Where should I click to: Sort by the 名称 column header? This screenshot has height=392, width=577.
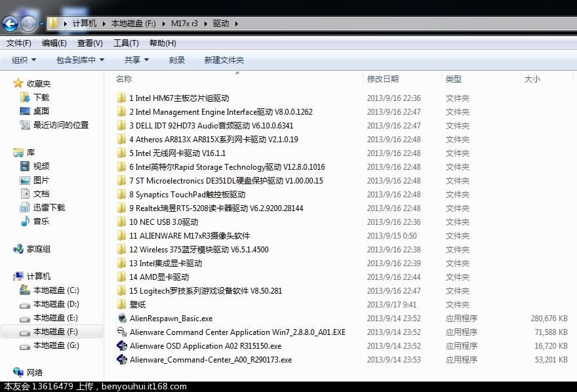tap(124, 79)
